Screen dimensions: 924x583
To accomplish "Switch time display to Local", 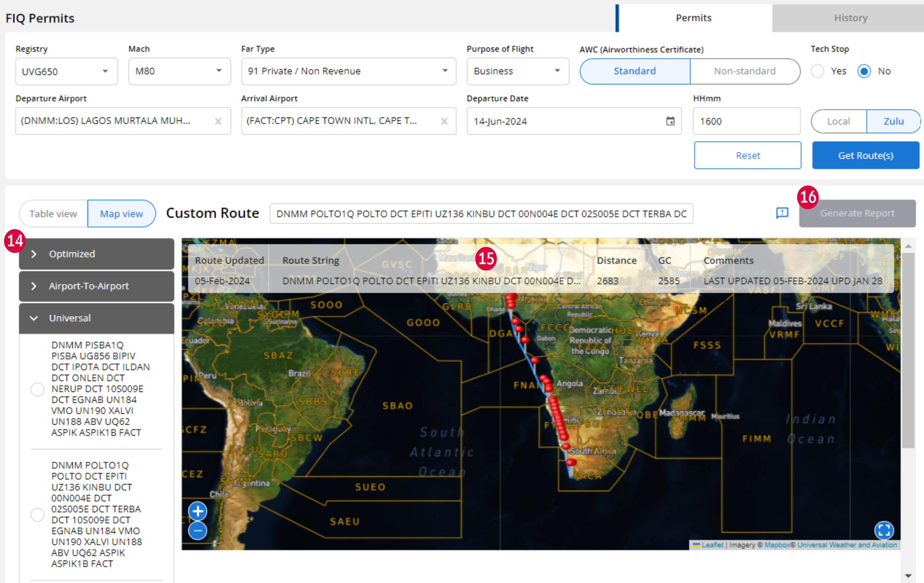I will point(838,121).
